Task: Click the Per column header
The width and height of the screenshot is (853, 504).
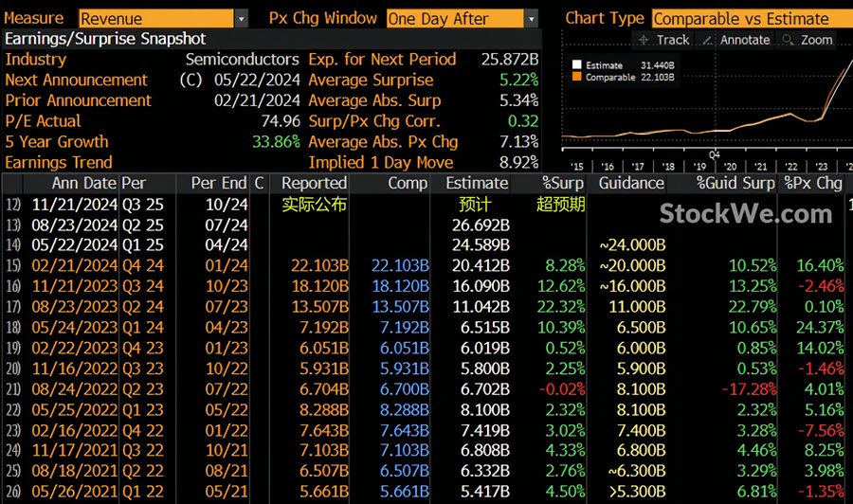Action: pyautogui.click(x=134, y=183)
